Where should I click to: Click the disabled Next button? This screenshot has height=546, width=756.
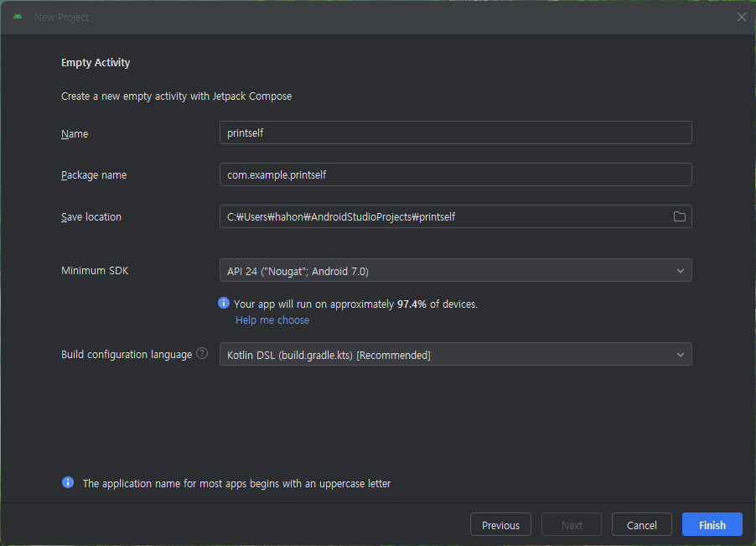(x=572, y=525)
